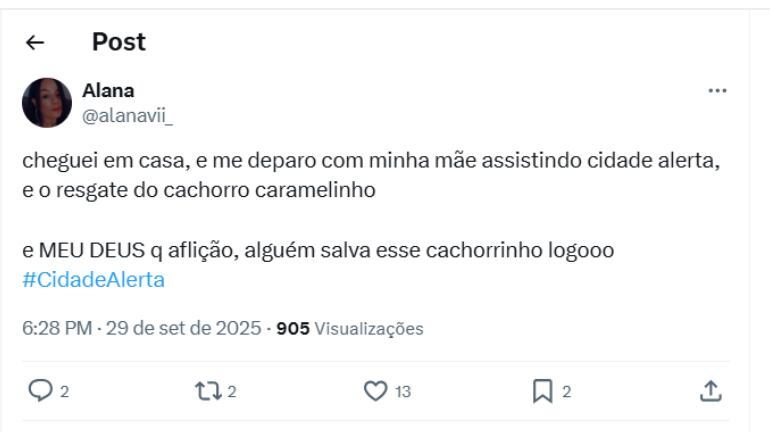770x432 pixels.
Task: Open Alana's profile picture
Action: click(x=46, y=102)
